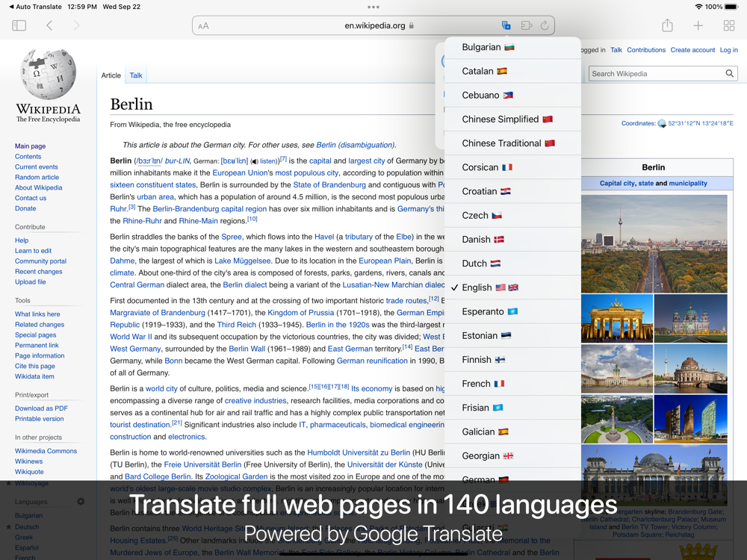Select Danish translation language
Viewport: 747px width, 560px height.
(512, 240)
